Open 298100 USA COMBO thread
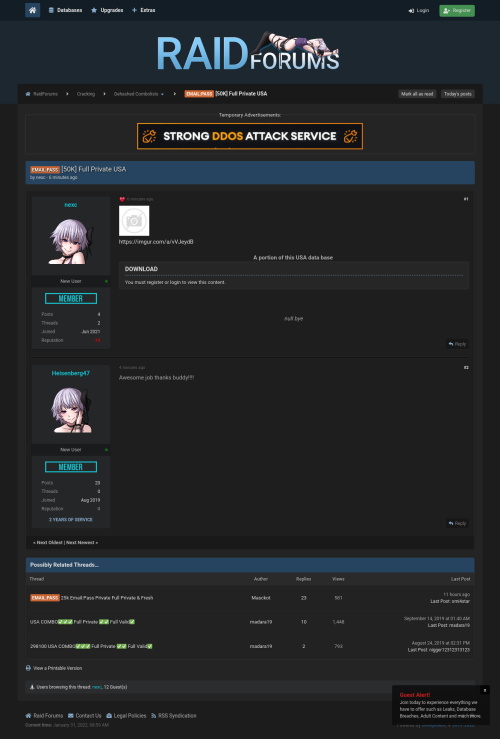This screenshot has height=739, width=500. point(91,646)
